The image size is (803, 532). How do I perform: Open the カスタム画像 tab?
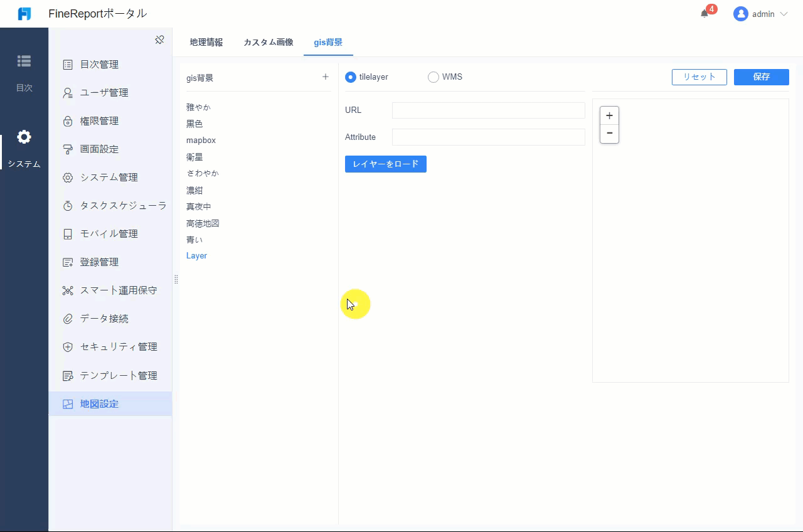coord(268,43)
